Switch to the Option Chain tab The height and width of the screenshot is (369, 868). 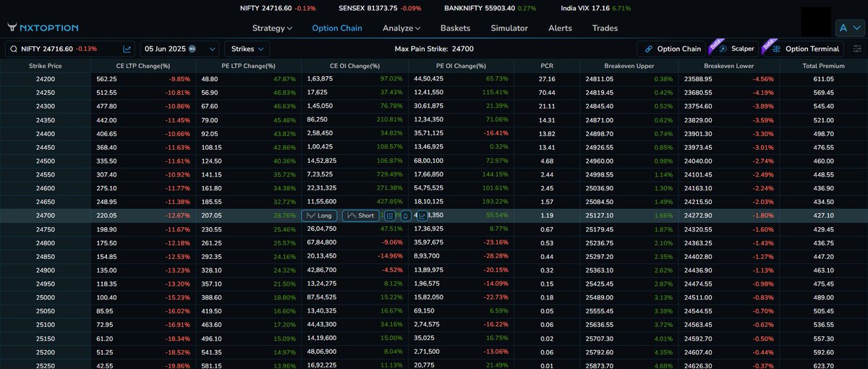pos(336,28)
